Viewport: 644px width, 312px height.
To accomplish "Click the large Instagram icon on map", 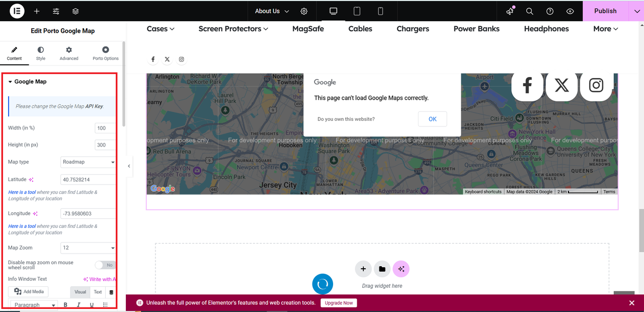I will 596,85.
